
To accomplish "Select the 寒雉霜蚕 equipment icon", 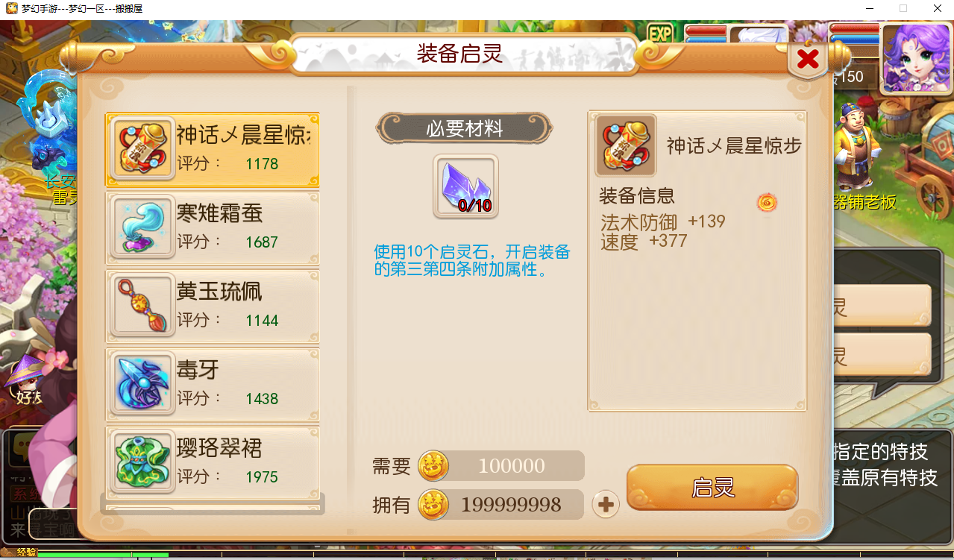I will coord(142,227).
